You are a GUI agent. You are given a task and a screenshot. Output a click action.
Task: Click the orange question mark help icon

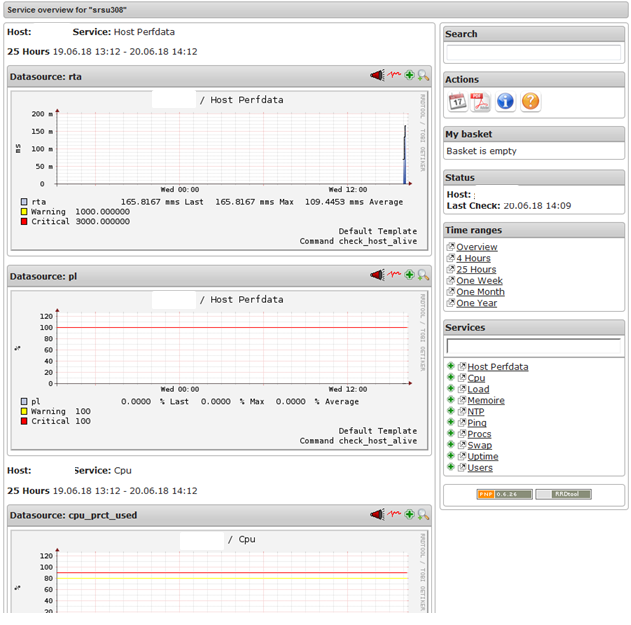pos(530,101)
